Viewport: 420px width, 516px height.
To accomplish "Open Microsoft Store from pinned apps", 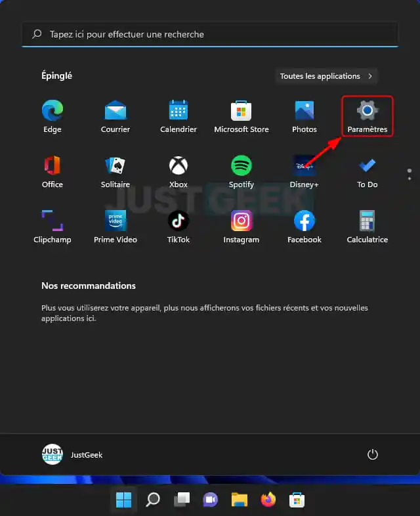I will [x=241, y=116].
